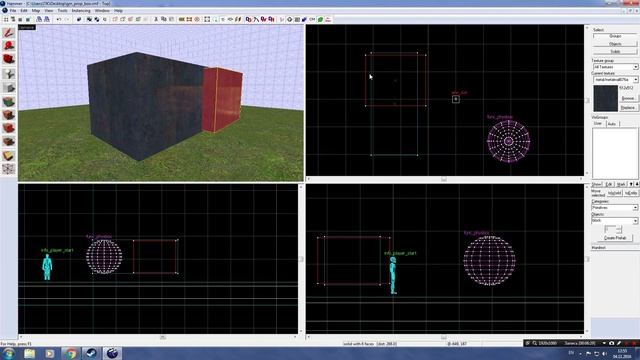640x360 pixels.
Task: Open File Explorer from the taskbar
Action: [x=29, y=353]
